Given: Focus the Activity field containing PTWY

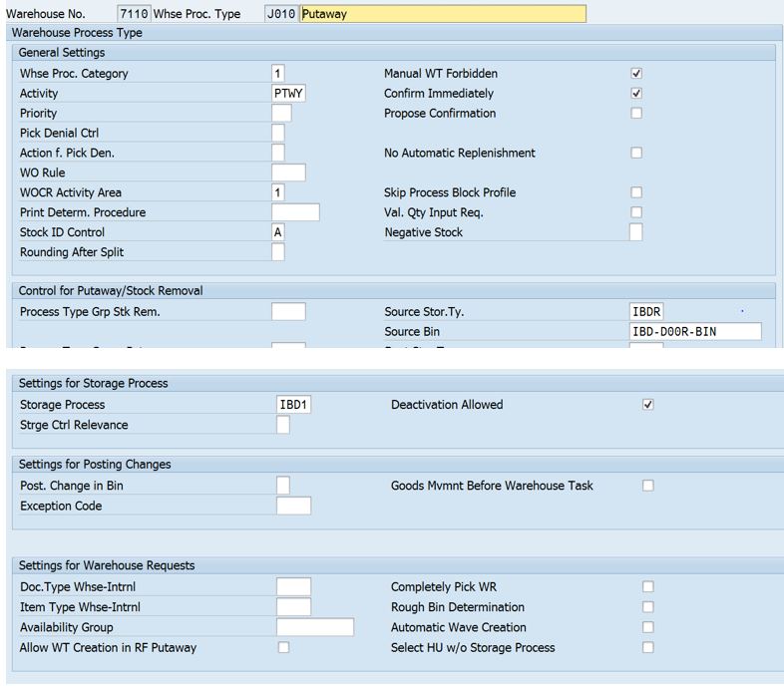Looking at the screenshot, I should pos(288,94).
